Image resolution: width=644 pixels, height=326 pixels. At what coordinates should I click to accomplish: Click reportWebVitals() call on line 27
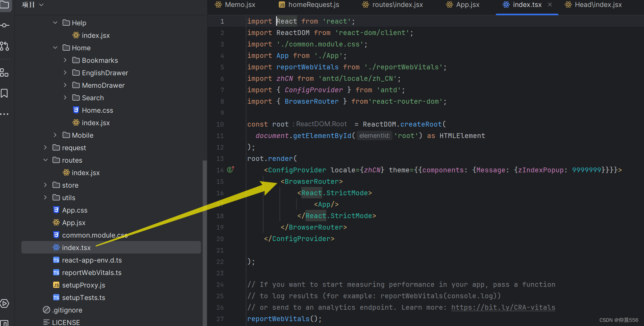pyautogui.click(x=284, y=319)
